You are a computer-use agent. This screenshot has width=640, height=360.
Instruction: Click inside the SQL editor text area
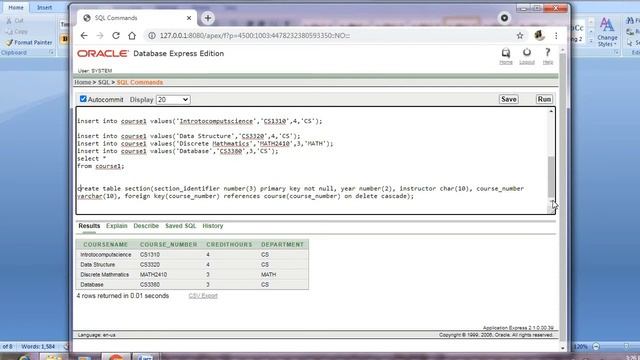312,160
